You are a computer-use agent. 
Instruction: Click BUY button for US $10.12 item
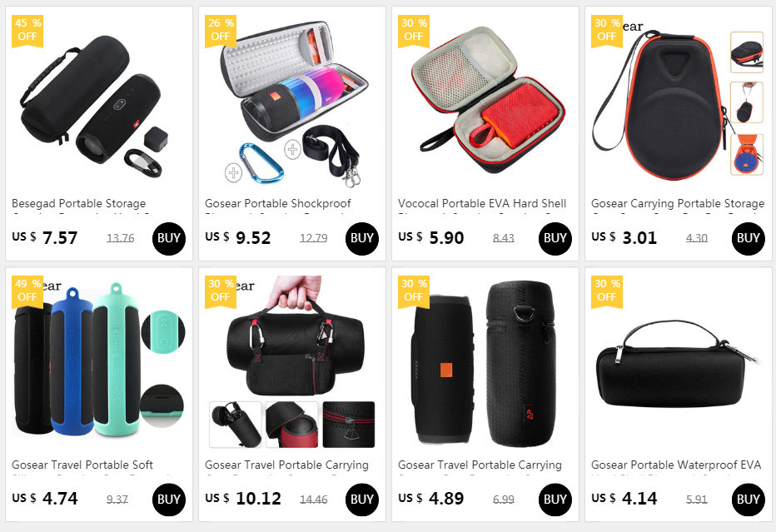point(361,500)
